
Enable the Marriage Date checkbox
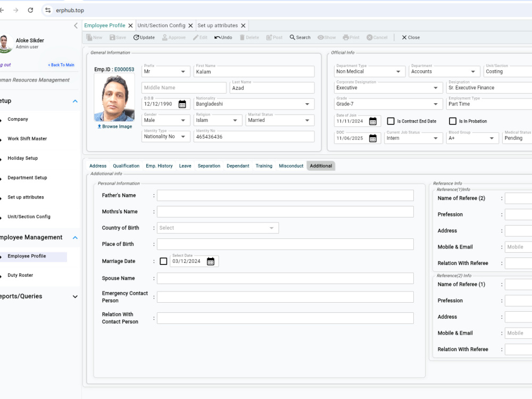(x=163, y=261)
